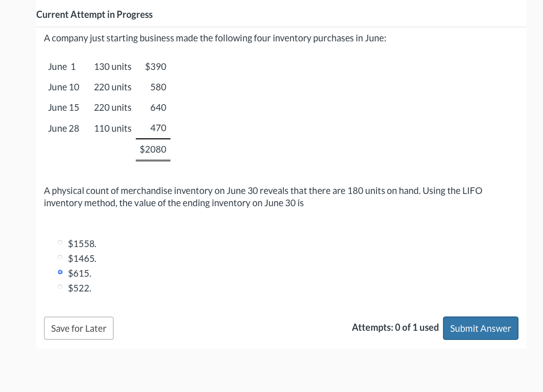Click the 470 cost value
This screenshot has width=543, height=392.
point(158,128)
